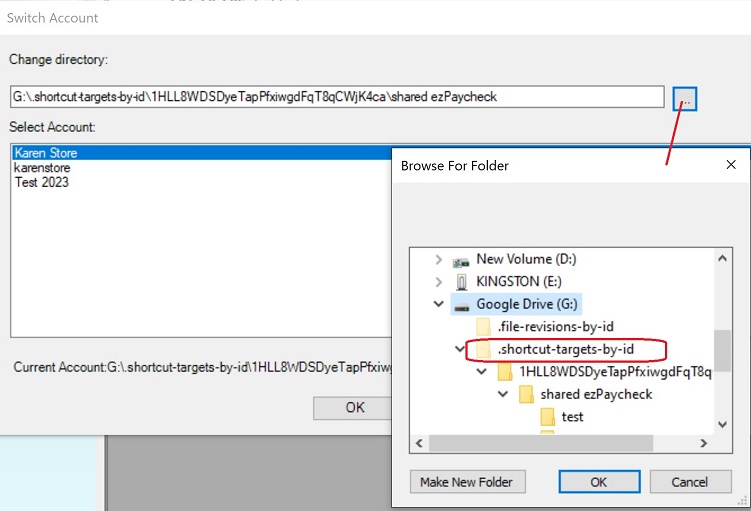Click the vertical scrollbar thumb in folder tree

click(x=722, y=351)
